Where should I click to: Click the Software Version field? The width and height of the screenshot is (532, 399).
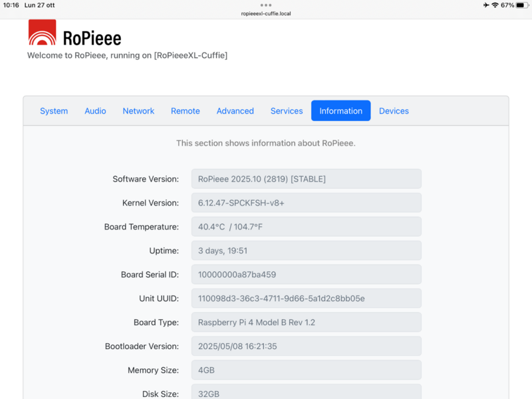coord(306,179)
